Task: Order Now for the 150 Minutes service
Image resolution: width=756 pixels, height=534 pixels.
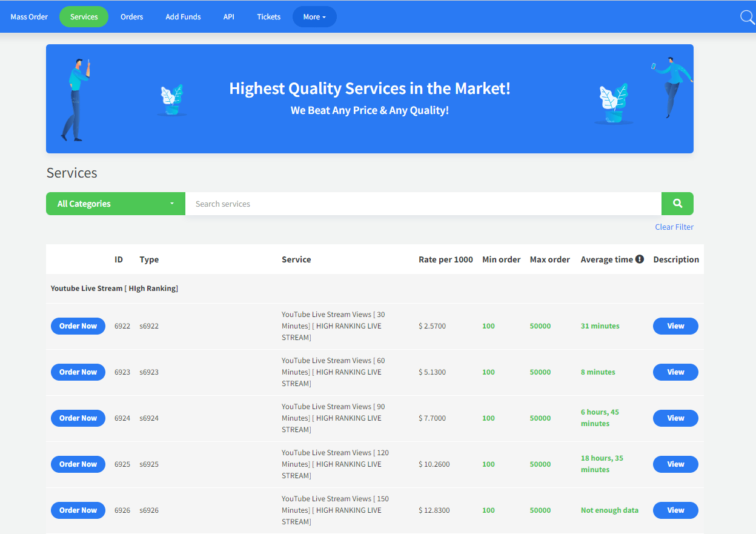Action: [x=78, y=510]
